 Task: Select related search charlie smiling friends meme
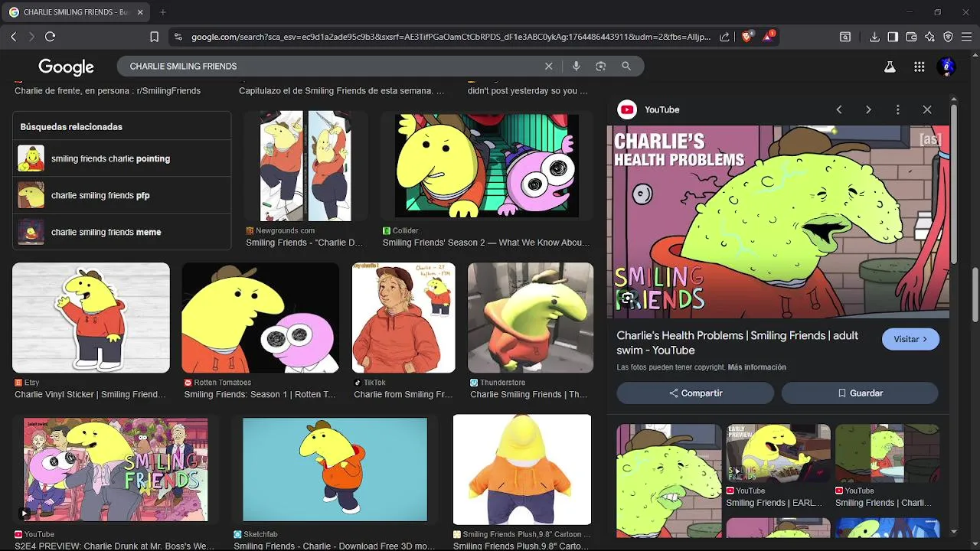pos(122,232)
